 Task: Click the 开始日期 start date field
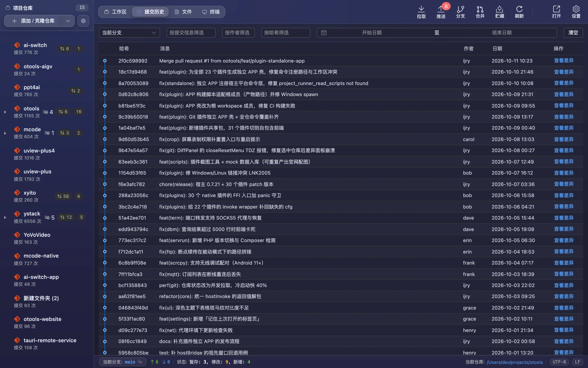(372, 33)
